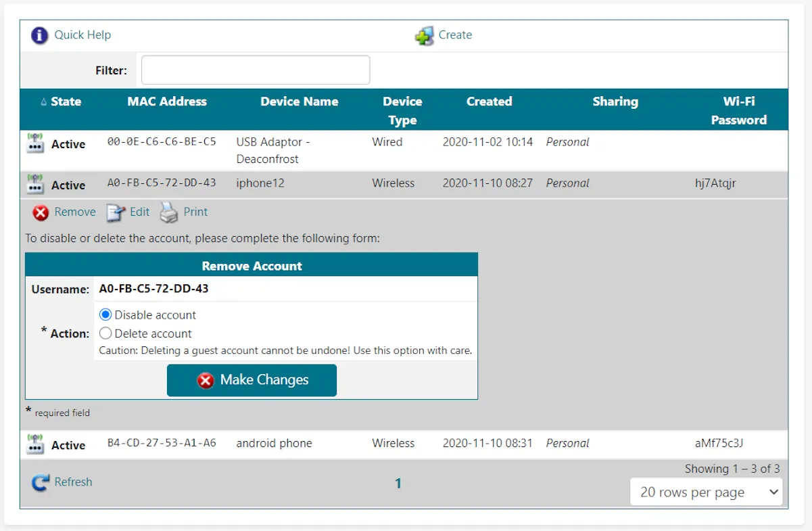Open Print using the printer icon

point(168,212)
